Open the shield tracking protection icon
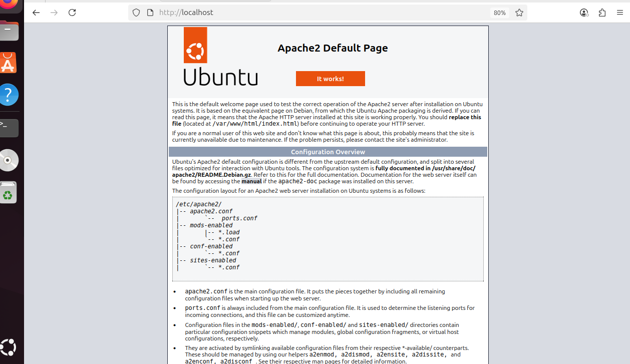The height and width of the screenshot is (364, 630). click(136, 13)
